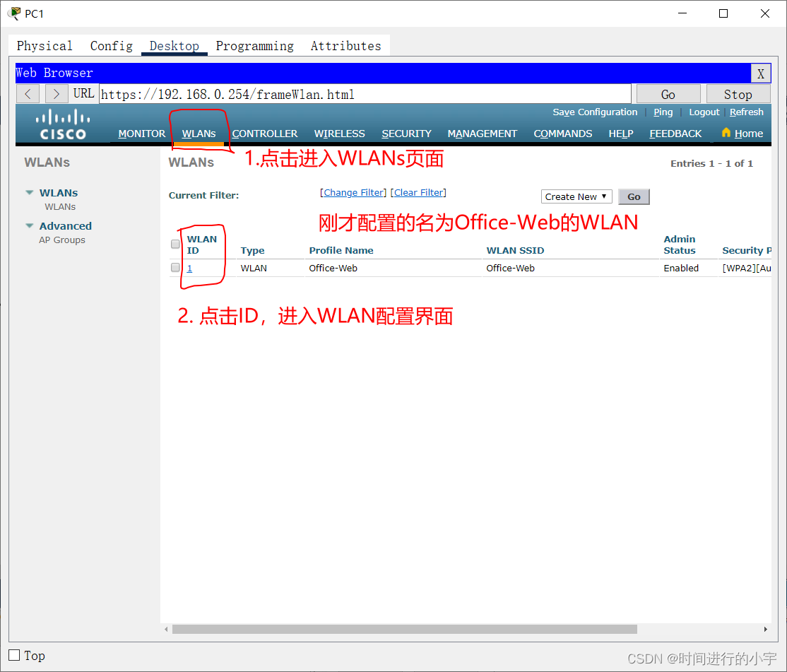Check the select-all checkbox in the table header

pos(175,244)
